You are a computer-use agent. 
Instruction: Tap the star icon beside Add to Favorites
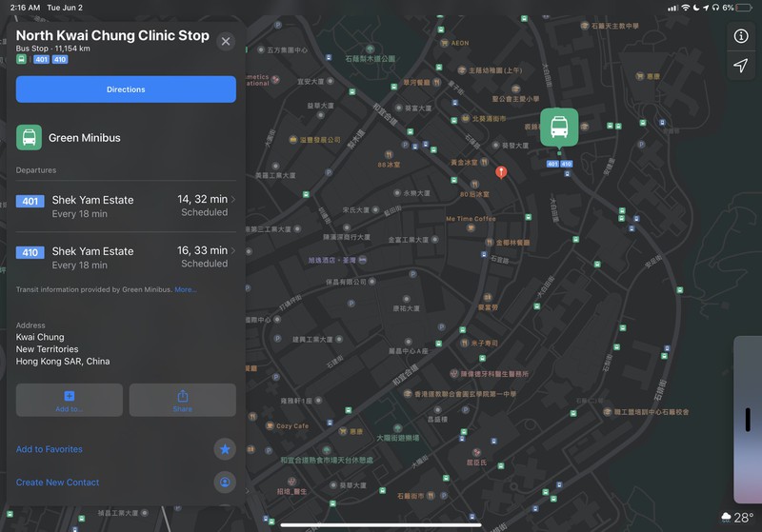(225, 449)
